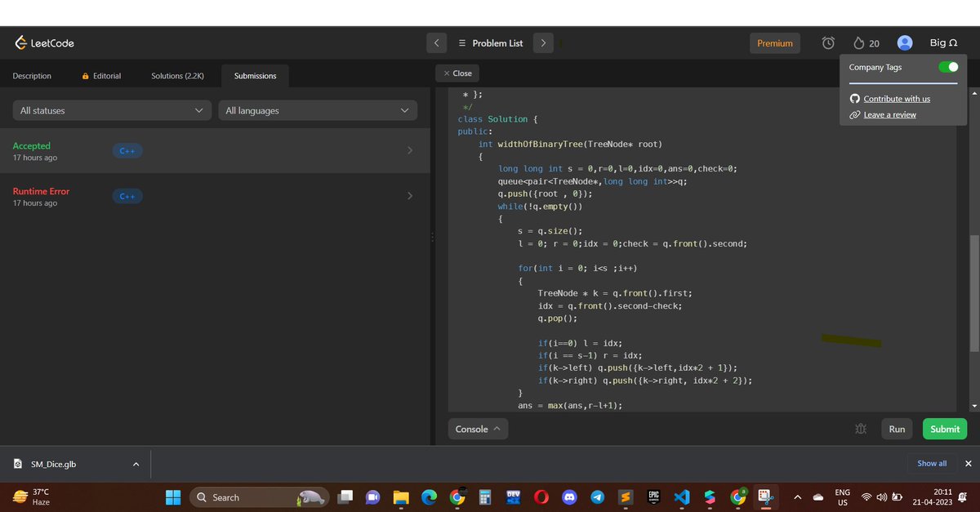Image resolution: width=980 pixels, height=512 pixels.
Task: Select the Submissions tab
Action: [255, 76]
